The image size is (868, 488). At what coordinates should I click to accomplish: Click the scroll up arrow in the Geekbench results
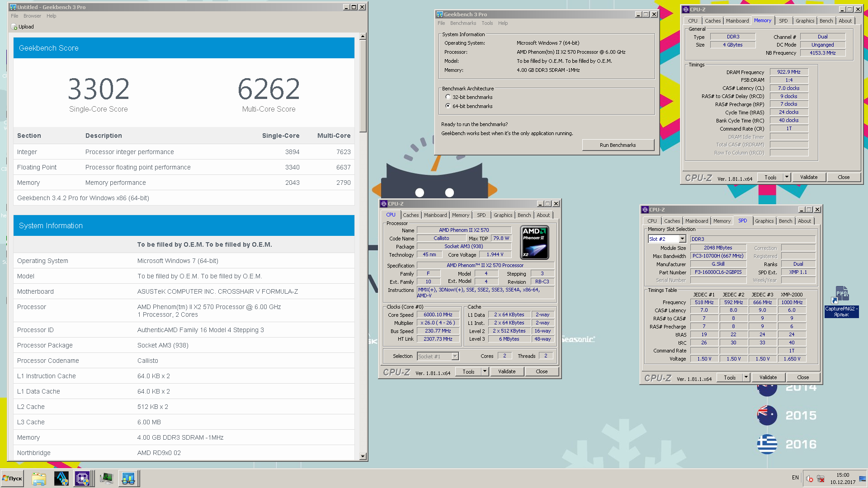[363, 36]
